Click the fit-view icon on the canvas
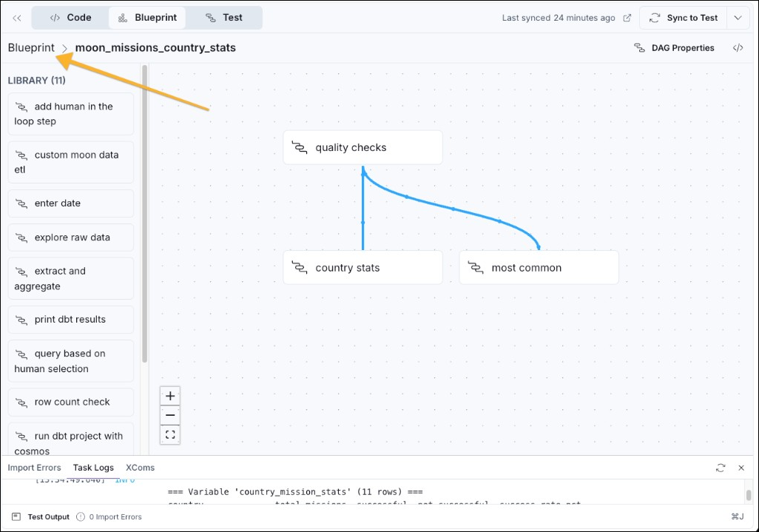 170,434
